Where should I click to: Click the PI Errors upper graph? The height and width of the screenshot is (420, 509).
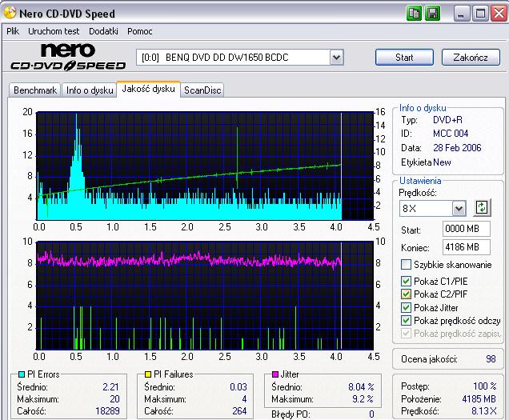[x=205, y=166]
